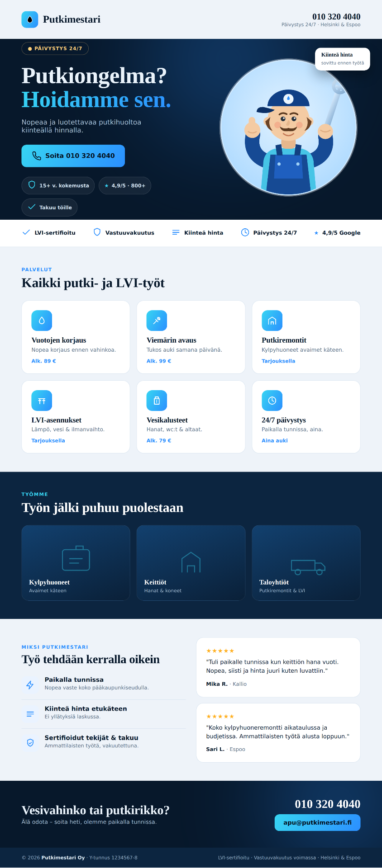Click shield-check icon beside Sertifioidut tekijät
This screenshot has width=382, height=868.
click(30, 743)
